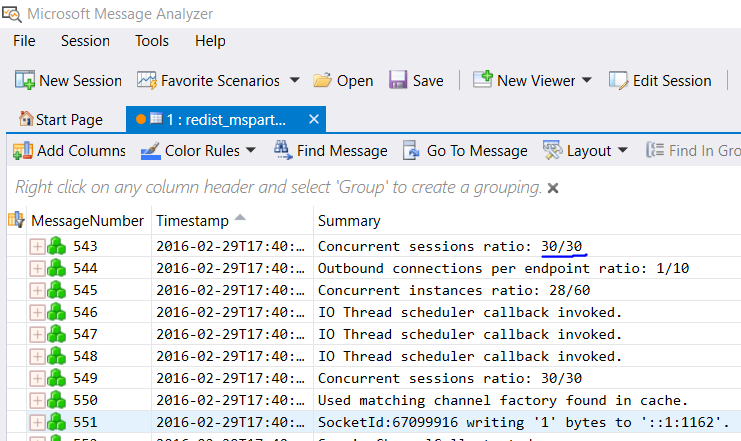Close the redist_mspart session tab
Viewport: 741px width, 441px height.
[313, 120]
